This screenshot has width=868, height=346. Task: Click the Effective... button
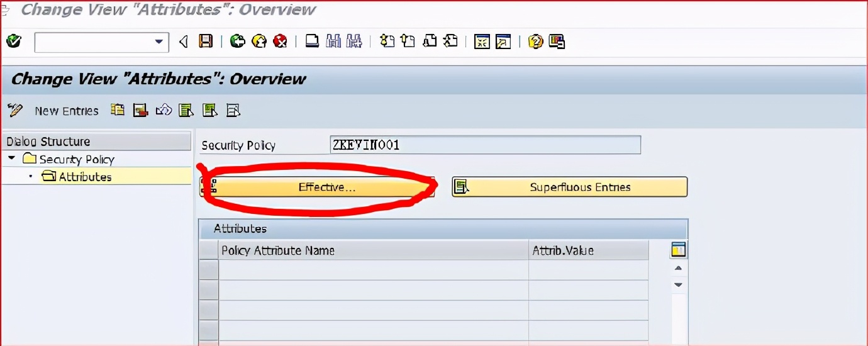tap(317, 187)
